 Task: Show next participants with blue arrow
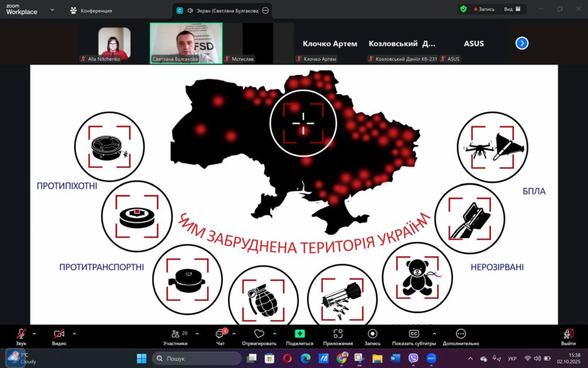click(x=521, y=43)
